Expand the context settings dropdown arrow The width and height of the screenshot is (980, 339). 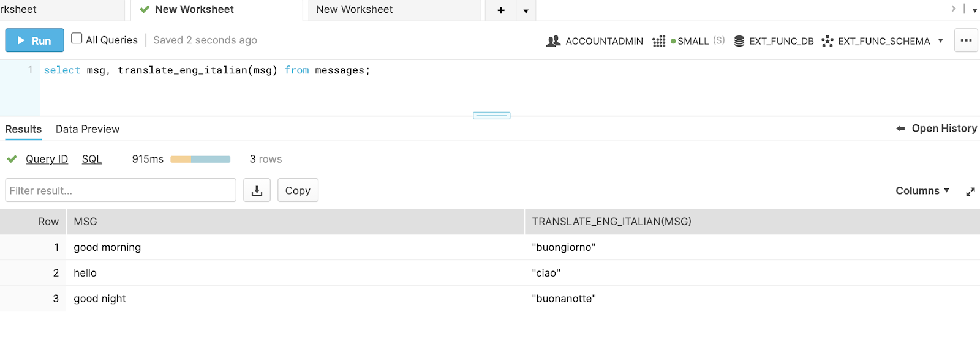tap(940, 40)
